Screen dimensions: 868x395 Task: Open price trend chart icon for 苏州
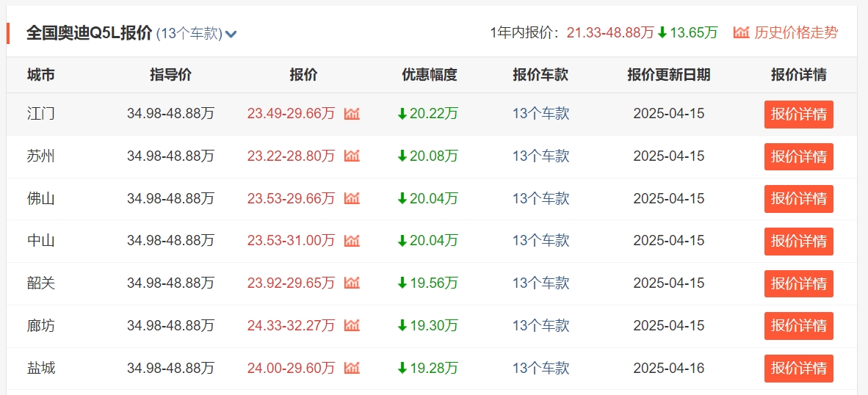pyautogui.click(x=352, y=156)
